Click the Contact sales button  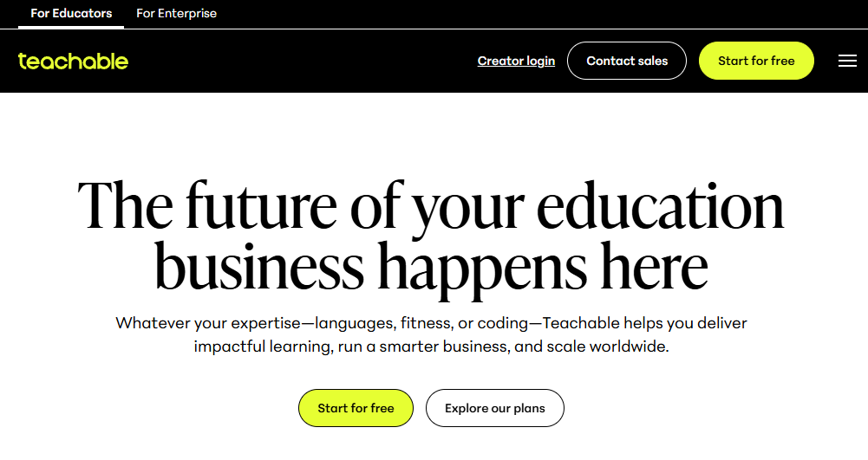[x=627, y=61]
